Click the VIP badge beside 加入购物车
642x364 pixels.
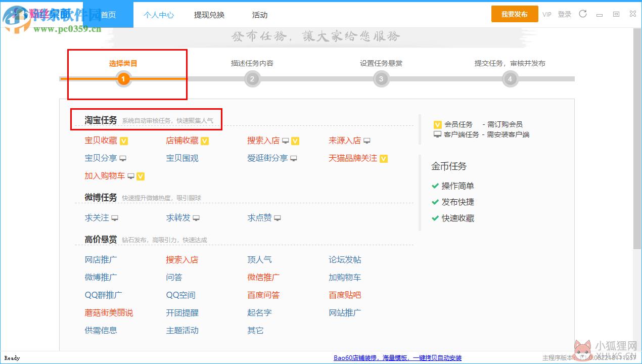pyautogui.click(x=141, y=176)
